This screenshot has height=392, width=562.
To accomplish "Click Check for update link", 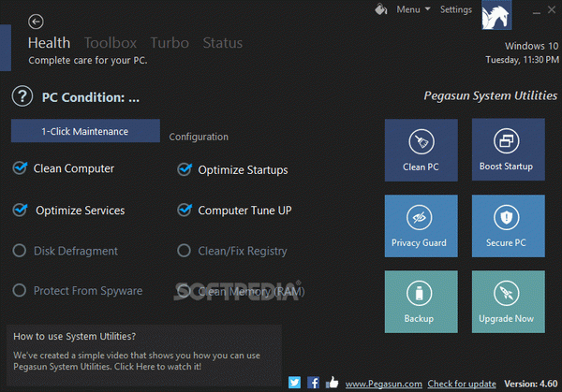I will 462,385.
